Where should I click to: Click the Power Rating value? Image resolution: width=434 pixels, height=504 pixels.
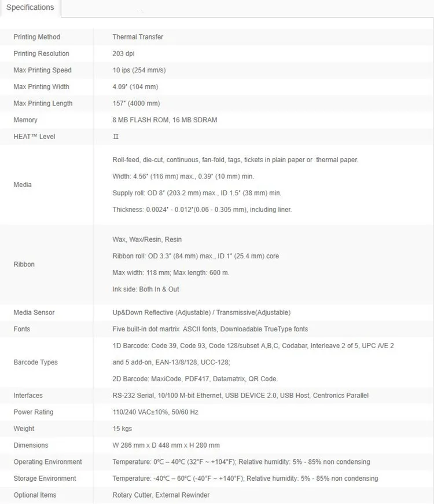[x=155, y=412]
